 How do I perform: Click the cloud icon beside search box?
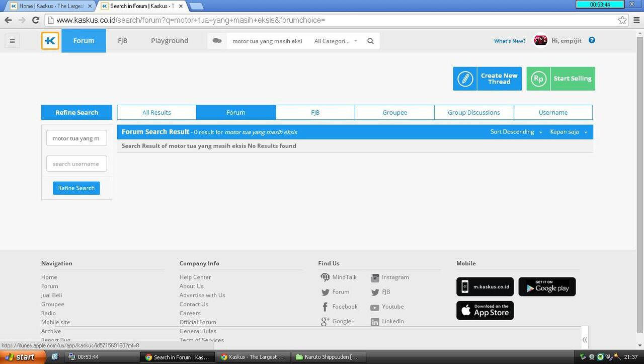(x=217, y=41)
